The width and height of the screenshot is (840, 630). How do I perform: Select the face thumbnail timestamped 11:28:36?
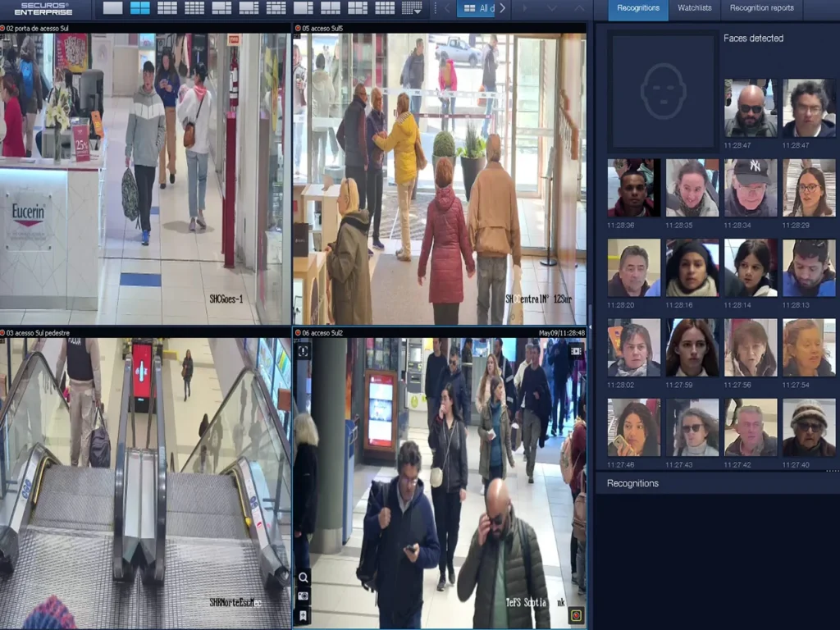[x=634, y=188]
